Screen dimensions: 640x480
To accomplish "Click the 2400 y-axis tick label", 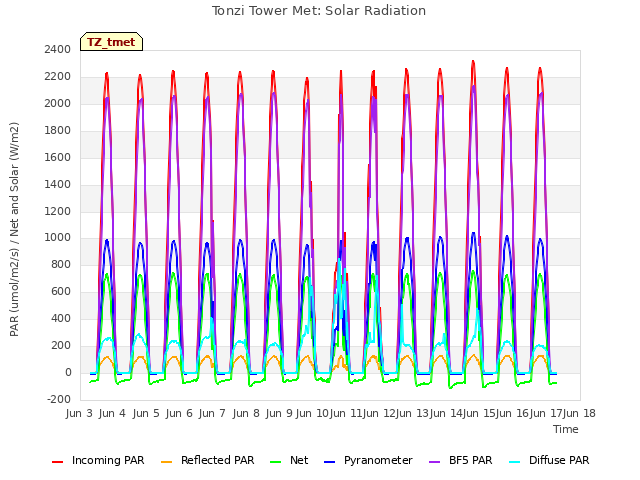I will tap(58, 50).
